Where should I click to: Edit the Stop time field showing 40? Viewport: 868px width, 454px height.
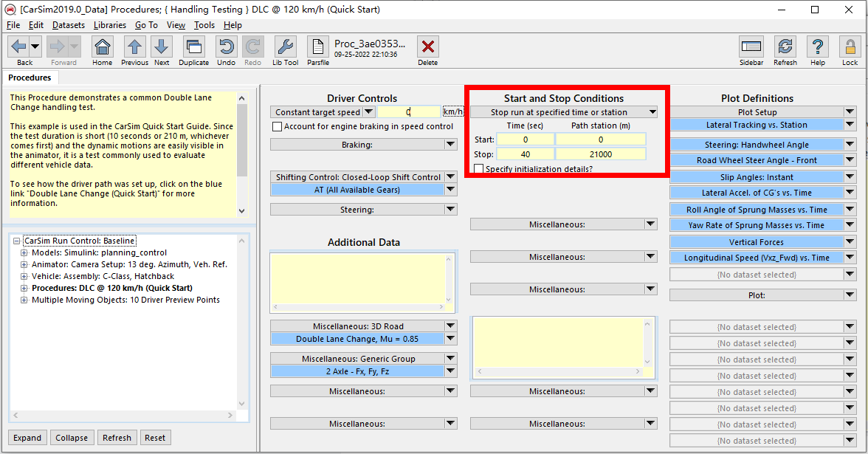coord(526,154)
